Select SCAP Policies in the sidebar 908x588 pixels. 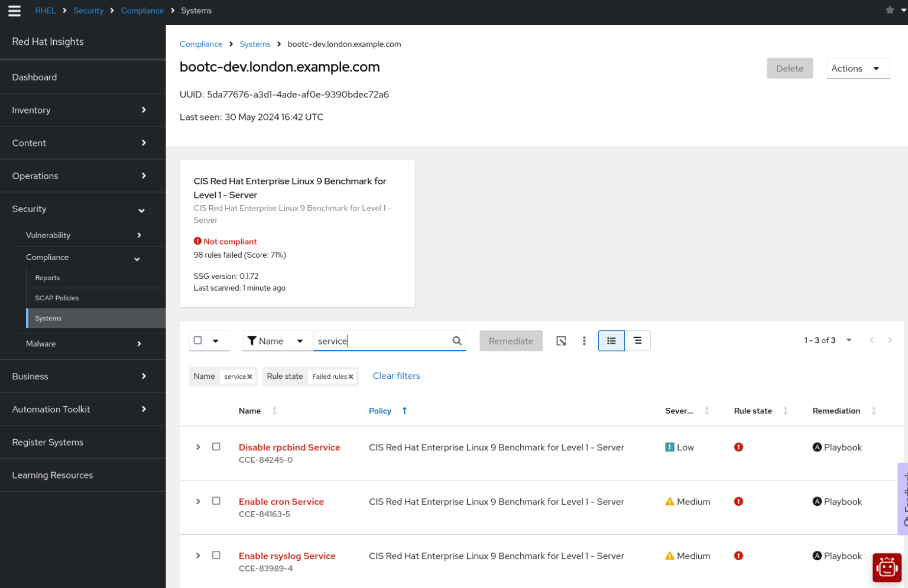click(57, 298)
